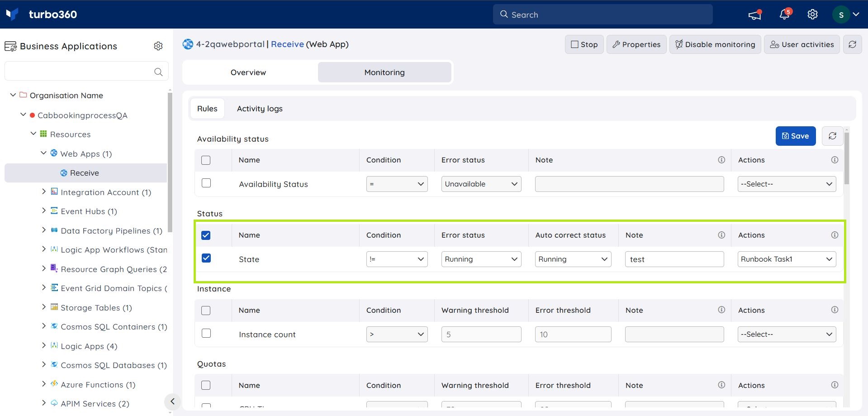Select all Instance rules checkbox
Screen dimensions: 868x416
point(206,311)
